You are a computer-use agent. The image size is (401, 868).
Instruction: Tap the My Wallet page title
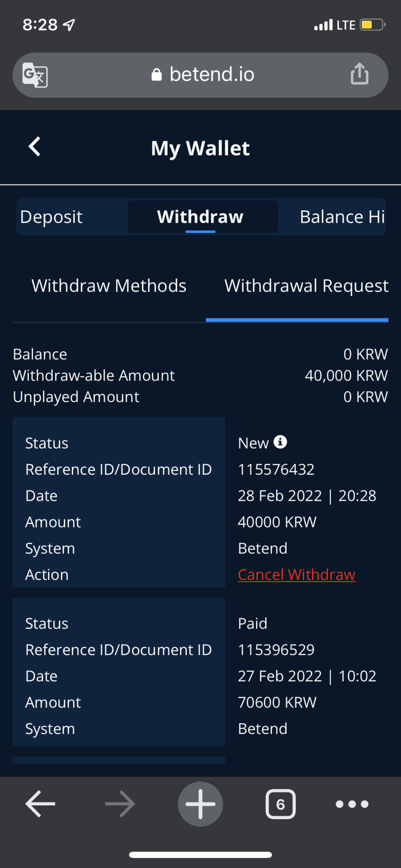200,148
